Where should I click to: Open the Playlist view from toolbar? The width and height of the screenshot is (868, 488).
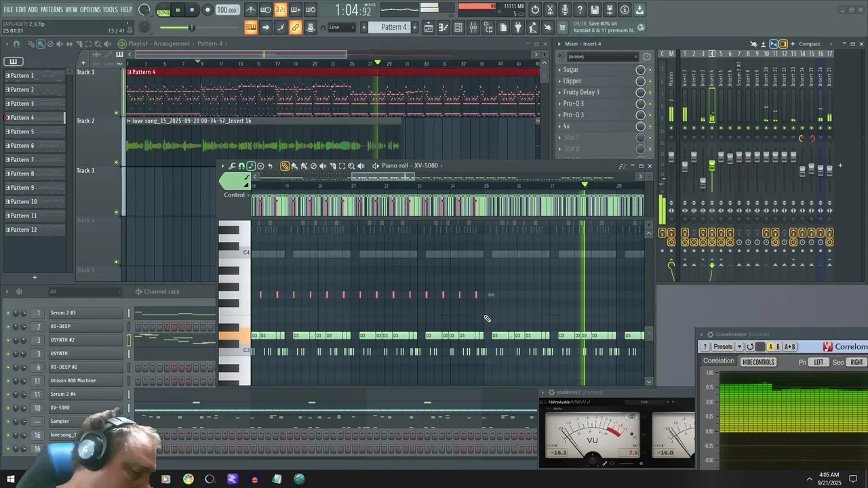(429, 28)
